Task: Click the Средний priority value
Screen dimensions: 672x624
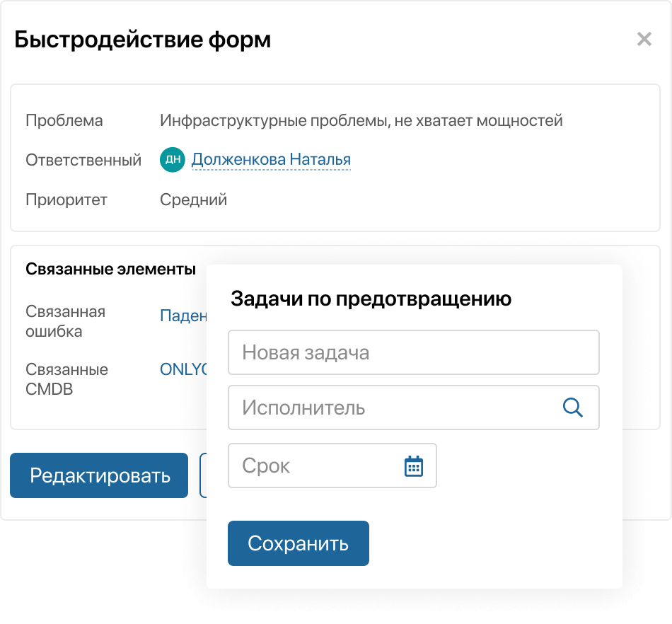Action: (193, 200)
